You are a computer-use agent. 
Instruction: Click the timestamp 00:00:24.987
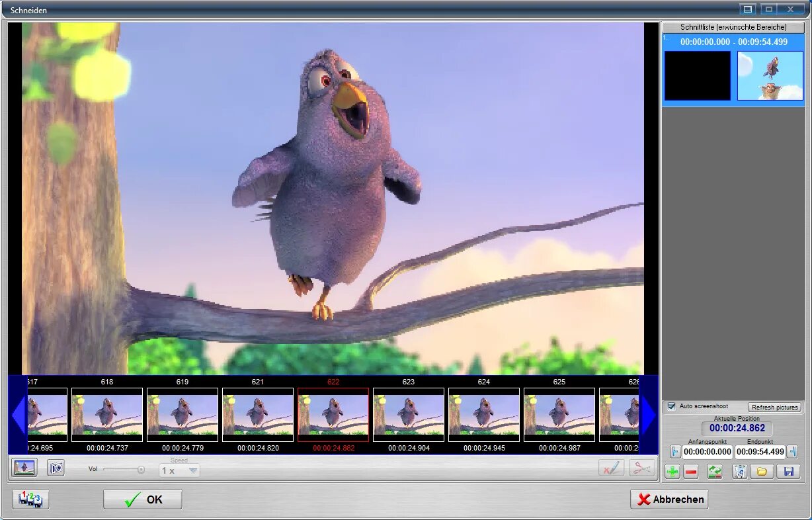tap(559, 448)
